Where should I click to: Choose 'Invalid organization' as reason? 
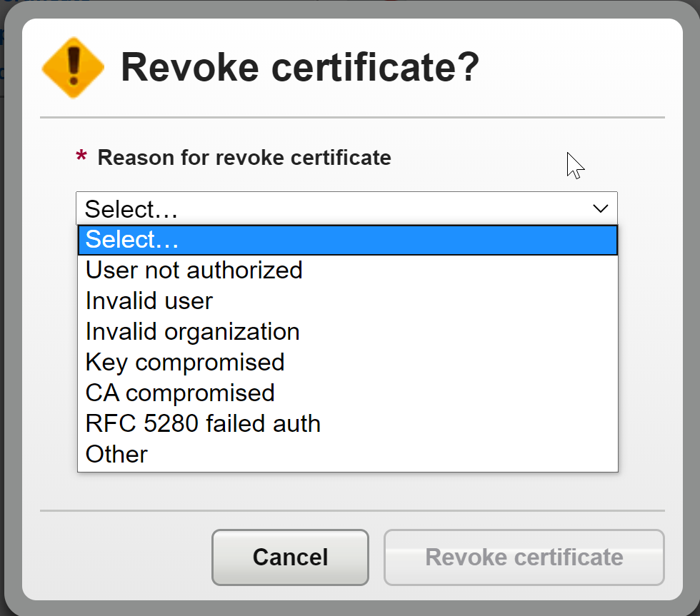[348, 332]
